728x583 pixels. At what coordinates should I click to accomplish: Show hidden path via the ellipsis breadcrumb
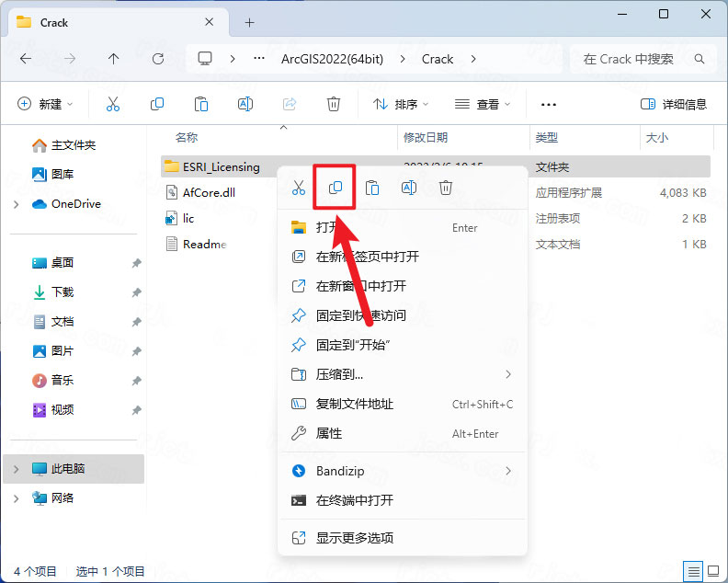point(259,59)
